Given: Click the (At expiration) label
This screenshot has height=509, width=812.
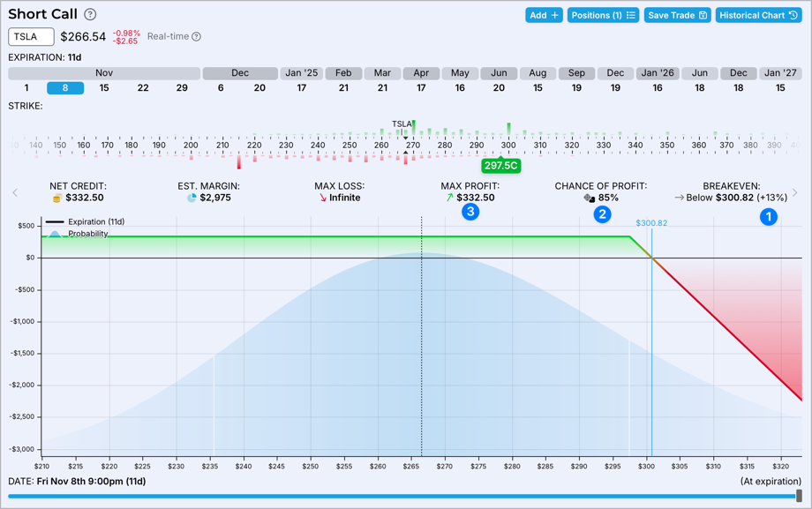Looking at the screenshot, I should [771, 482].
